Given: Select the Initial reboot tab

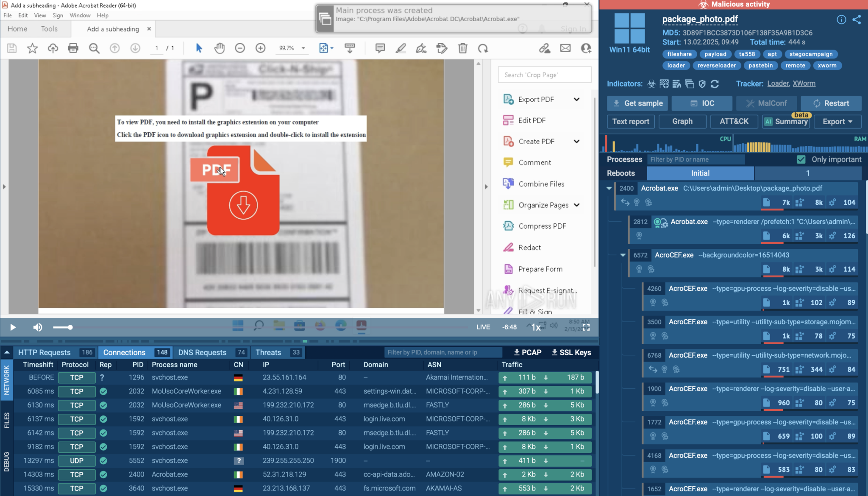Looking at the screenshot, I should [x=700, y=173].
